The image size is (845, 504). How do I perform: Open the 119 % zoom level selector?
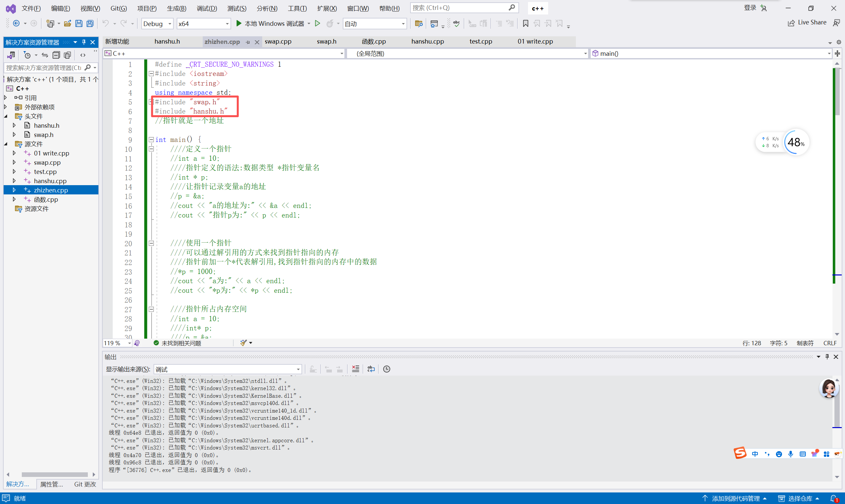[x=129, y=343]
